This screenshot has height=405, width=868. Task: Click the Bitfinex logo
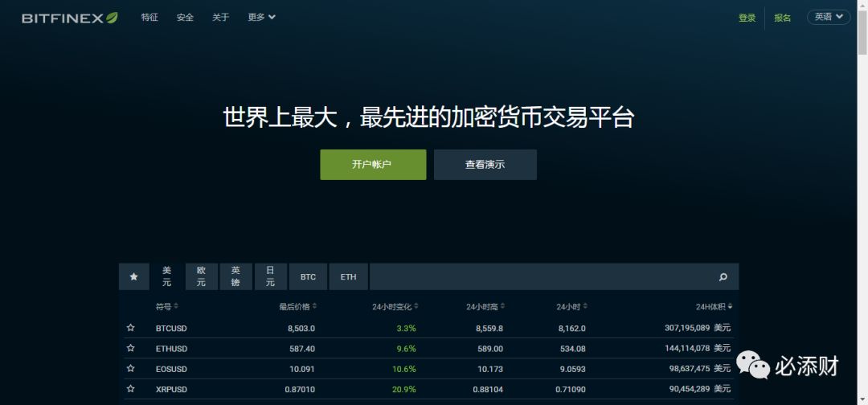[x=70, y=18]
